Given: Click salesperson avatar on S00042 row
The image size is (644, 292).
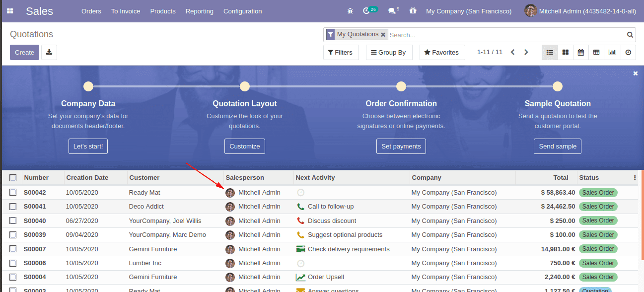Looking at the screenshot, I should pos(230,193).
